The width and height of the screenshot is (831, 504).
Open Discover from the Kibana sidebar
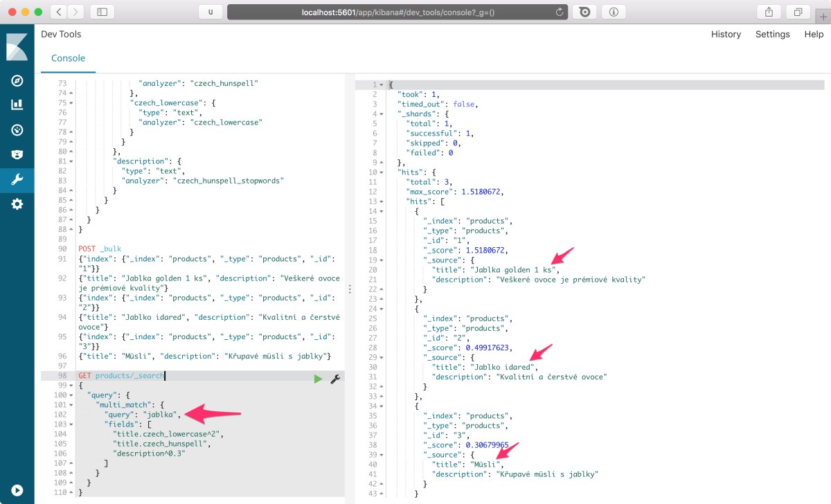click(17, 80)
